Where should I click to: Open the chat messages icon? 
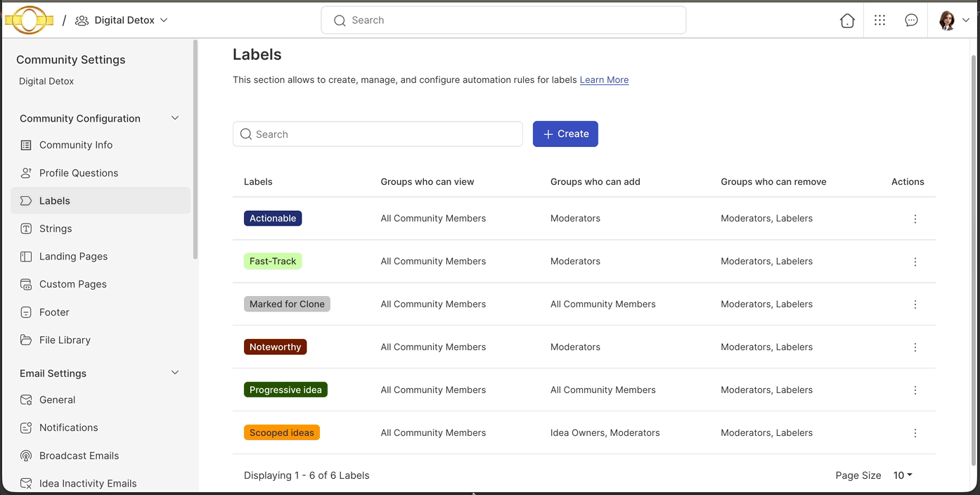[x=911, y=20]
